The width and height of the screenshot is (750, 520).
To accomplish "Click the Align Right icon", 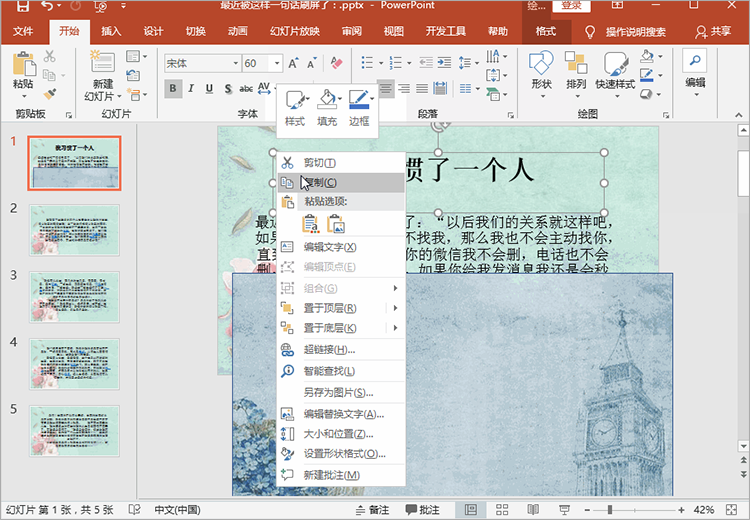I will pyautogui.click(x=404, y=89).
